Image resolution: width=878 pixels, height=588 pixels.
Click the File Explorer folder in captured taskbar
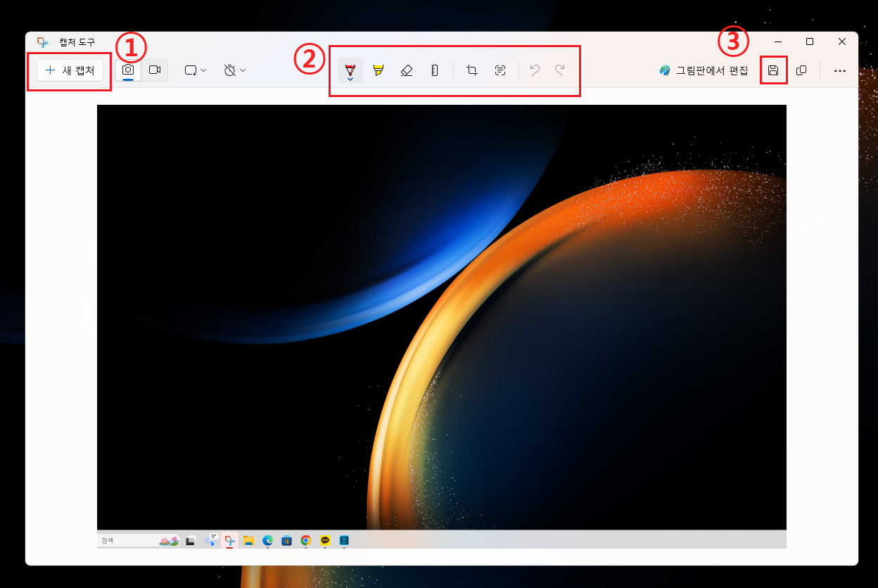pyautogui.click(x=248, y=540)
